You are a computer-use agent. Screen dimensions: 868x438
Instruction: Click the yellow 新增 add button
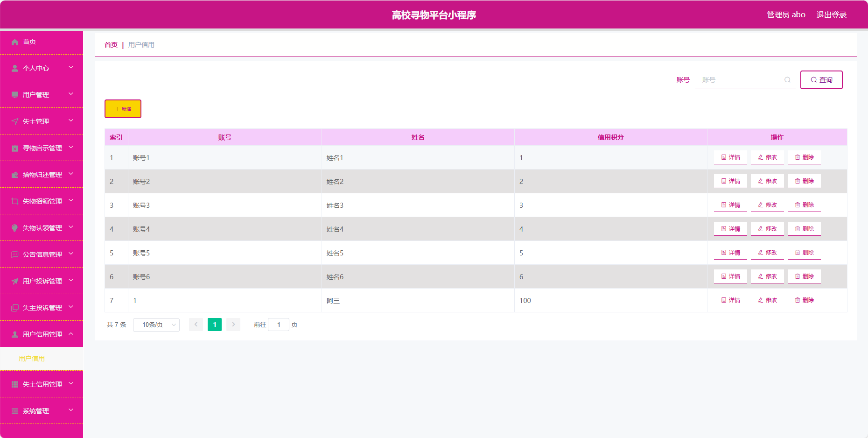(123, 109)
